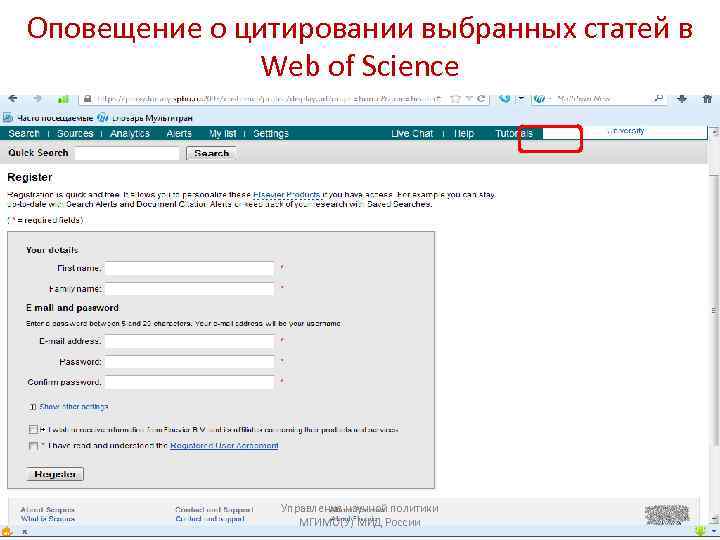Open the Словарь Мультитран bookmark
The height and width of the screenshot is (540, 720).
coord(145,118)
